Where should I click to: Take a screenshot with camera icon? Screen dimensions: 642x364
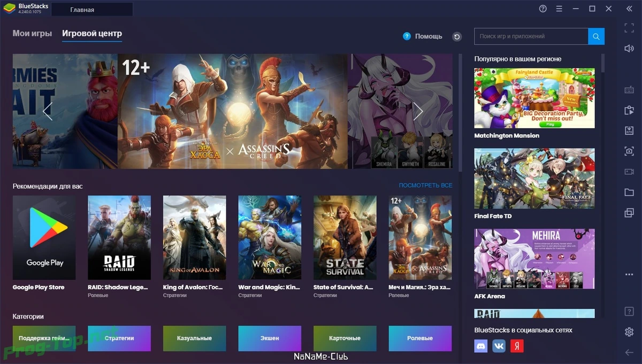[629, 151]
